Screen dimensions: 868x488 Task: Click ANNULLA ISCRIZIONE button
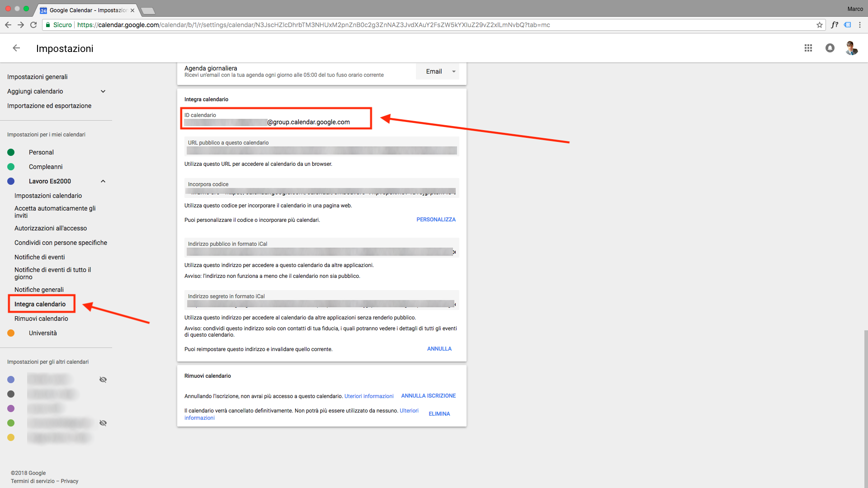(428, 396)
